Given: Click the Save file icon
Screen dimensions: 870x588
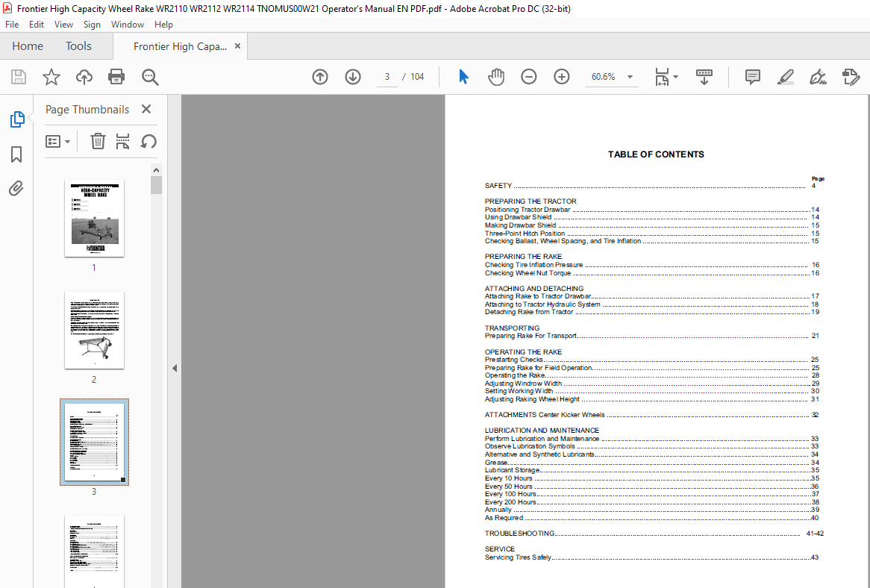Looking at the screenshot, I should (19, 77).
